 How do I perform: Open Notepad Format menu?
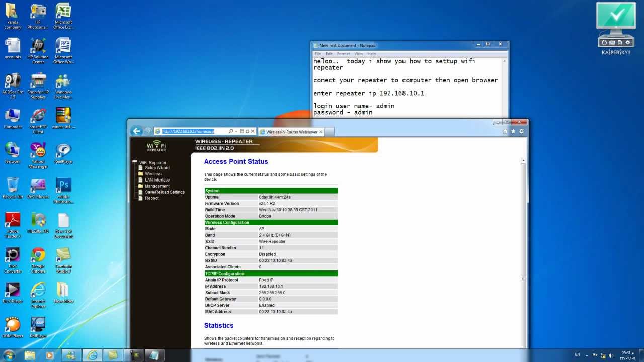click(x=343, y=54)
